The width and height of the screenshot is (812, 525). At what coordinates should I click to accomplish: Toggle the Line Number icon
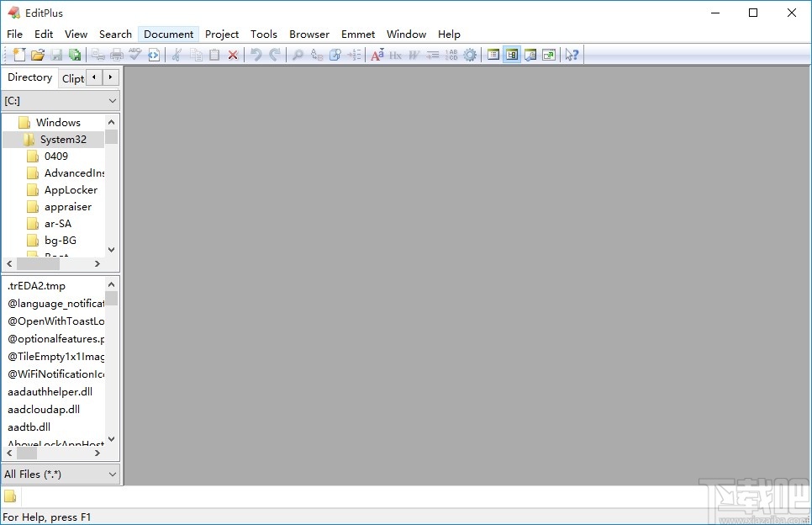click(x=451, y=55)
